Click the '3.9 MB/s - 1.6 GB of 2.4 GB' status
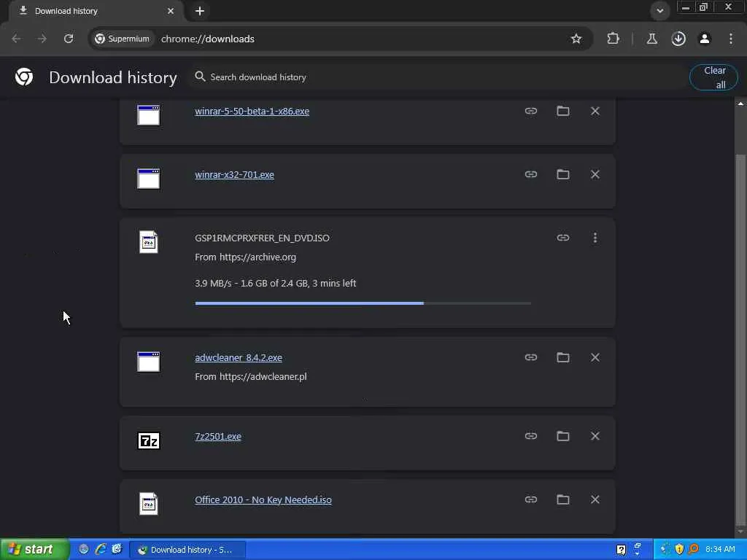Screen dimensions: 747x560 point(275,284)
